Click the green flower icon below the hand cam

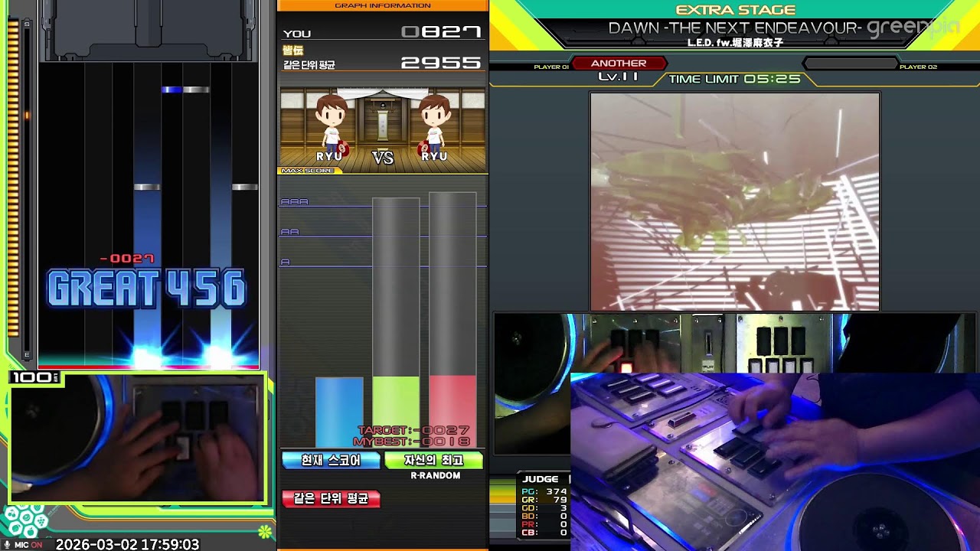click(x=264, y=531)
